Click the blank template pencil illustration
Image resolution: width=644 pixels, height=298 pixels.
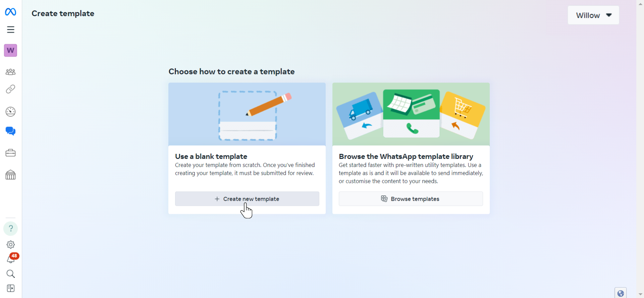[x=247, y=114]
